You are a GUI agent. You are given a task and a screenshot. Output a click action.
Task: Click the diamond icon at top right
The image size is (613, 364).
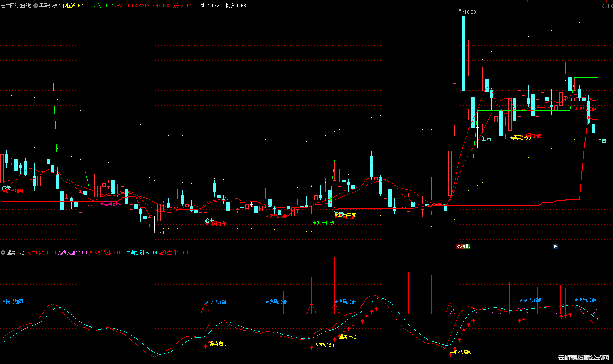click(x=604, y=6)
